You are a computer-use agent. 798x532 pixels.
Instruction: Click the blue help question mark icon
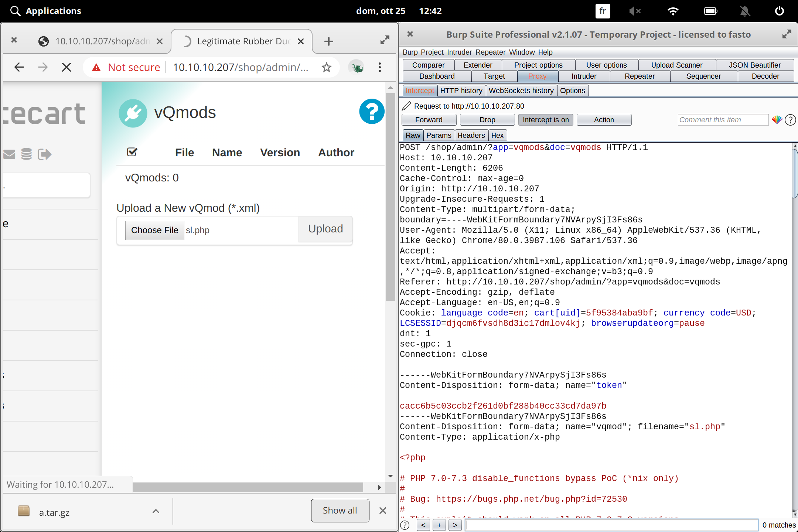pos(372,111)
